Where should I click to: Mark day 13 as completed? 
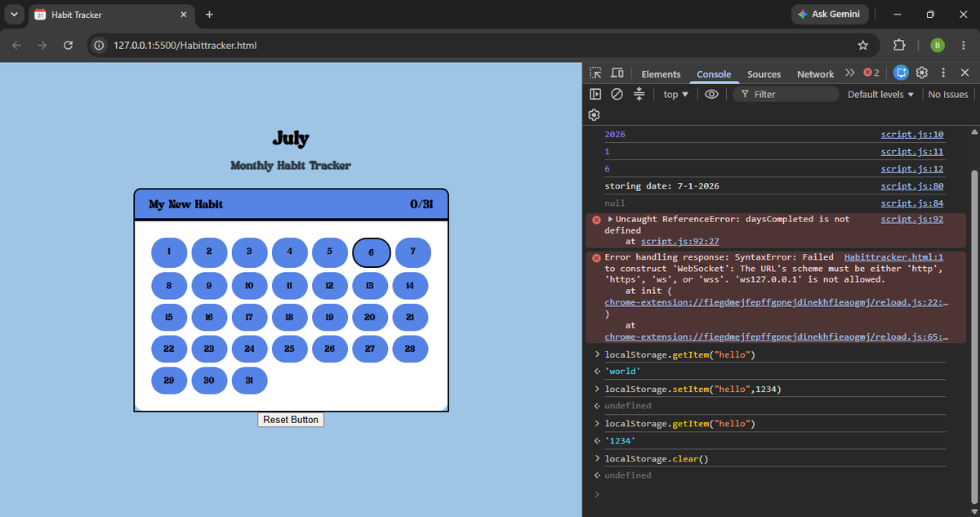370,285
